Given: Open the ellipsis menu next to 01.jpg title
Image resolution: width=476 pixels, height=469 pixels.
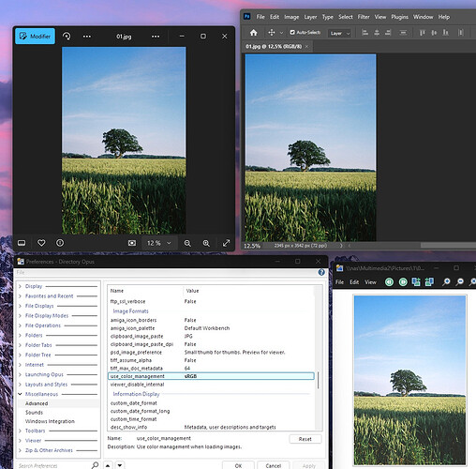Looking at the screenshot, I should point(156,37).
